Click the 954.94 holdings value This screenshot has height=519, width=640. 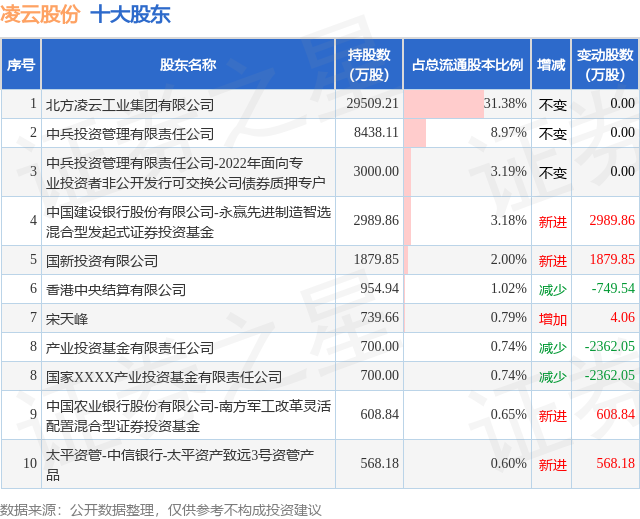(379, 288)
